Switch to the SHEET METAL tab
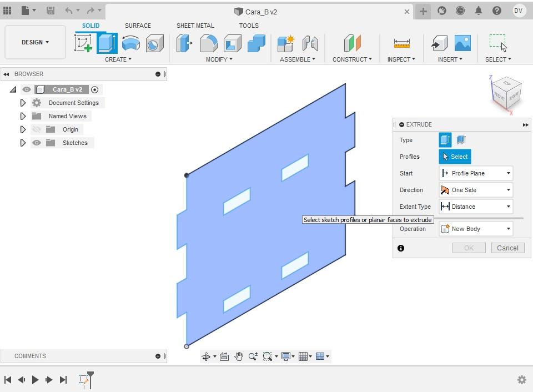The width and height of the screenshot is (533, 392). [195, 26]
